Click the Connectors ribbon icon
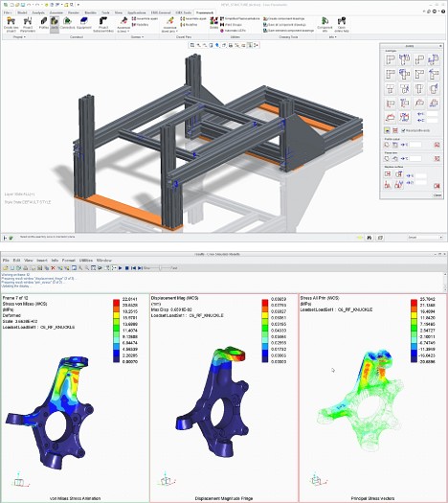Screen dimensions: 448x503 [x=67, y=23]
